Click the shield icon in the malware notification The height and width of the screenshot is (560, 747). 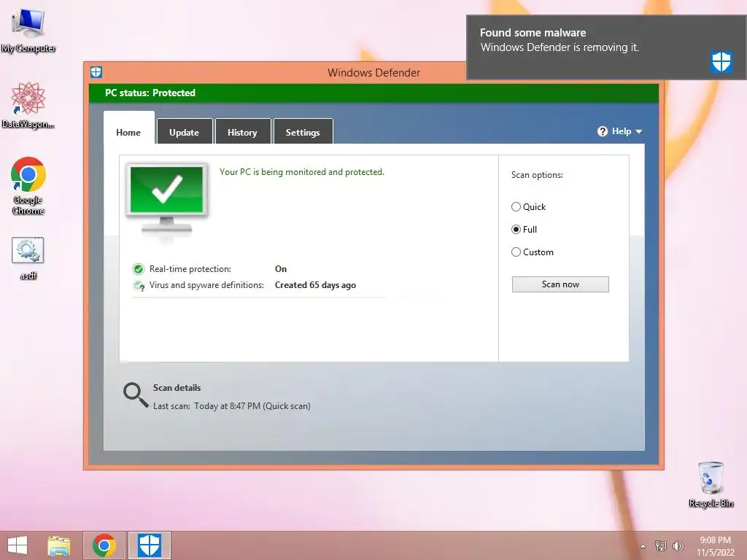tap(721, 62)
